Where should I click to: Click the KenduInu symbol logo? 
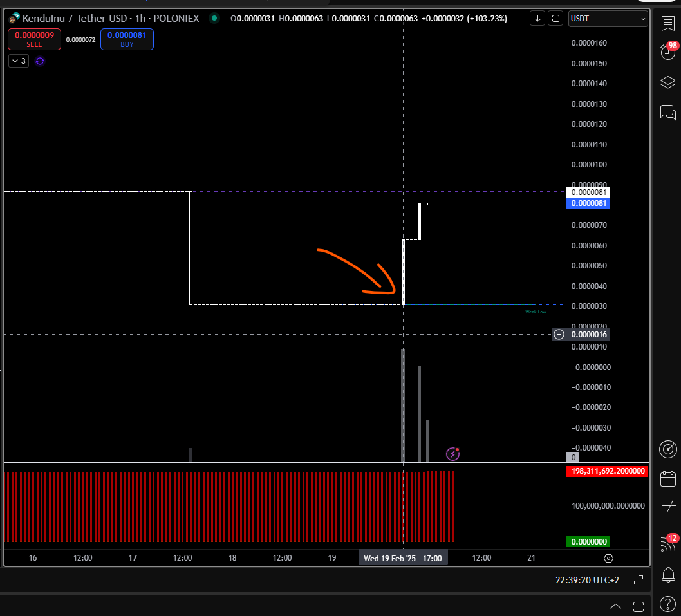(14, 18)
